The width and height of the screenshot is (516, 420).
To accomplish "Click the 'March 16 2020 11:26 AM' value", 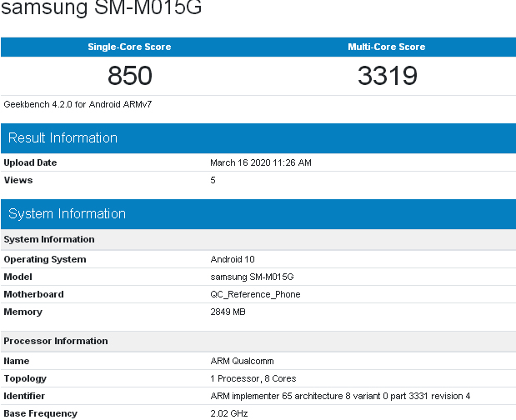I will (x=261, y=162).
